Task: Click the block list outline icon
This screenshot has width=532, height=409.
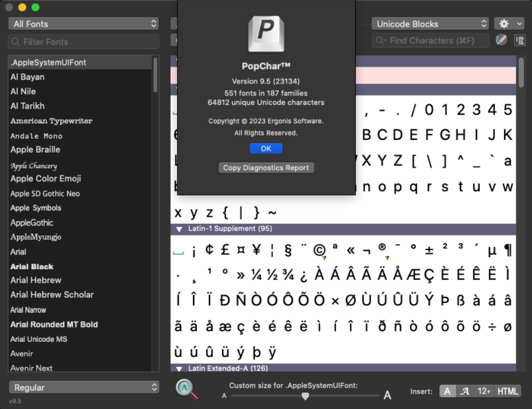Action: point(519,40)
